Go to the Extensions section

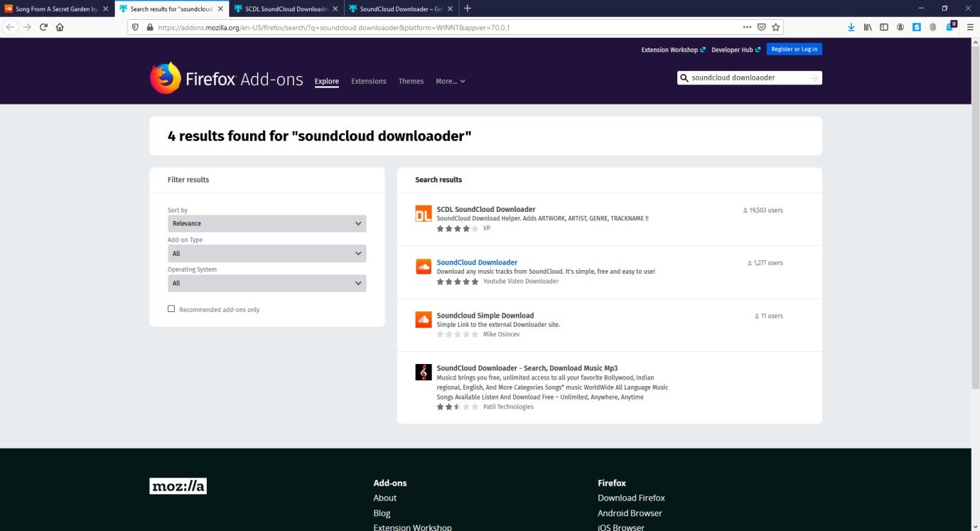[x=369, y=81]
